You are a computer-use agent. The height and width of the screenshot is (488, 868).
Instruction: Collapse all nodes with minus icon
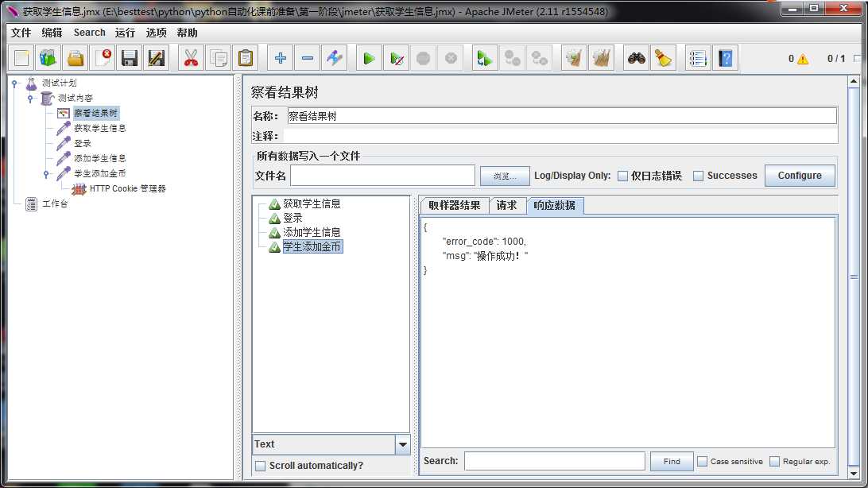coord(308,58)
